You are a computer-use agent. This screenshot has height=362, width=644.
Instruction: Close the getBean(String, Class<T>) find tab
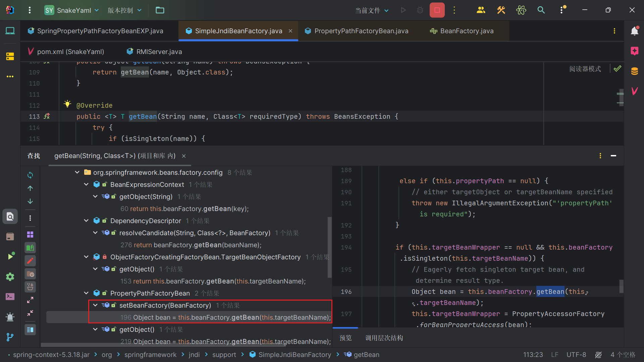(x=184, y=156)
